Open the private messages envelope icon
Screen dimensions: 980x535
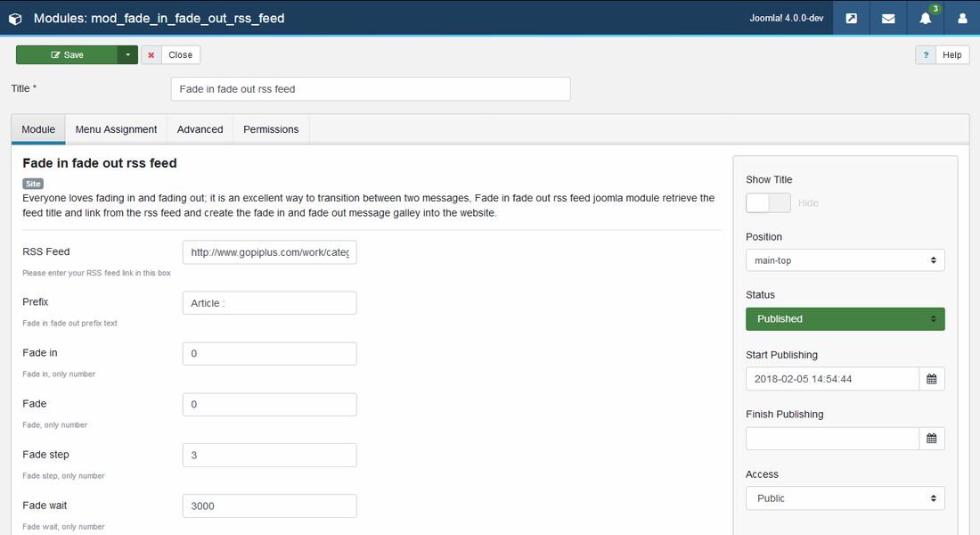pyautogui.click(x=888, y=18)
